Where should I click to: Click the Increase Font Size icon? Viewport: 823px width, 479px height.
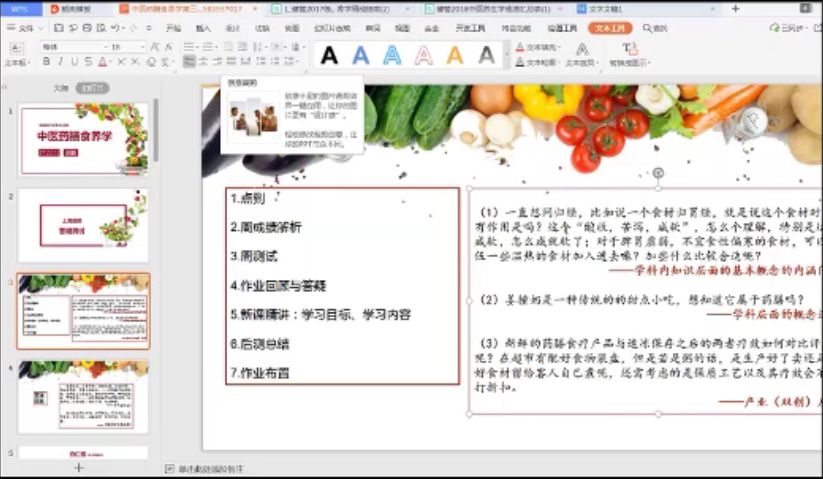click(155, 47)
